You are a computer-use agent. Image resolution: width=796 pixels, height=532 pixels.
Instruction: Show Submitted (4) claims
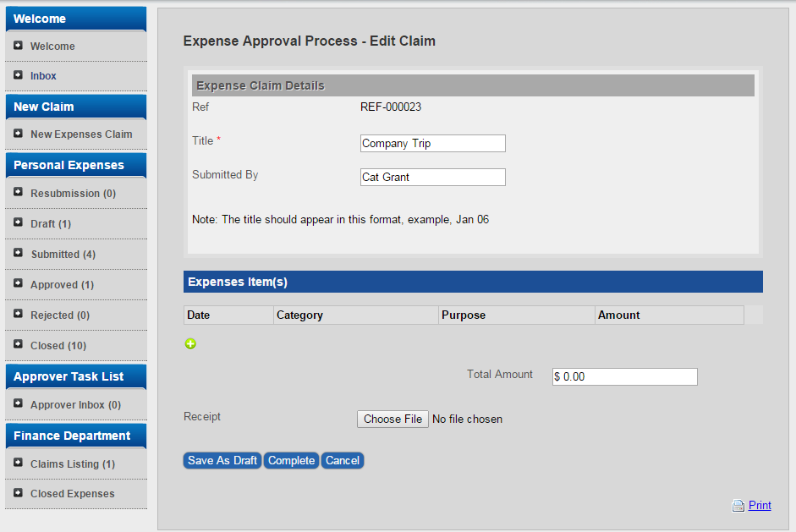[63, 255]
